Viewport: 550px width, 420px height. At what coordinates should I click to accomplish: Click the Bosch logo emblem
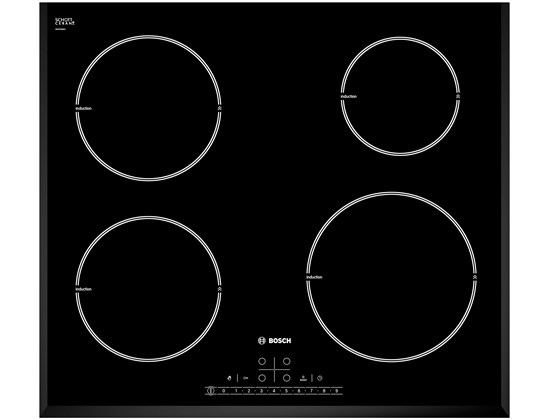tap(262, 341)
